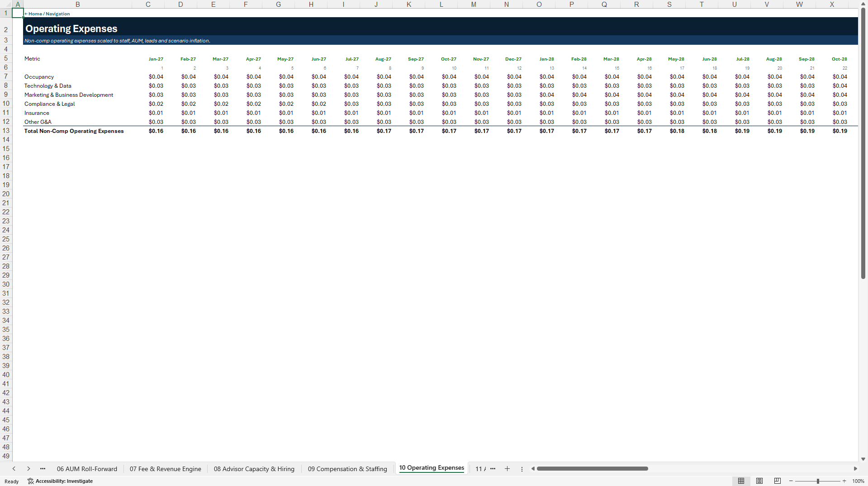868x486 pixels.
Task: Click the Dec-27 column date header
Action: coord(513,59)
